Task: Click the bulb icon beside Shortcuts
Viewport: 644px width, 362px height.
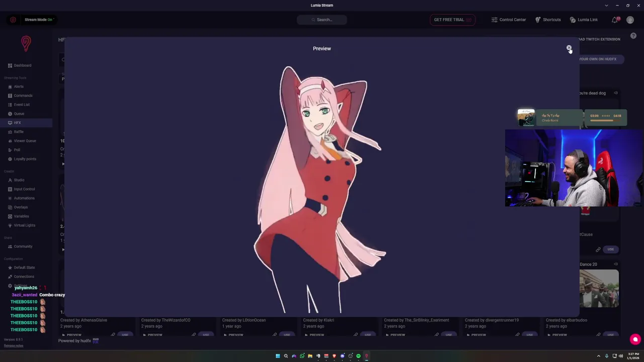Action: click(538, 20)
